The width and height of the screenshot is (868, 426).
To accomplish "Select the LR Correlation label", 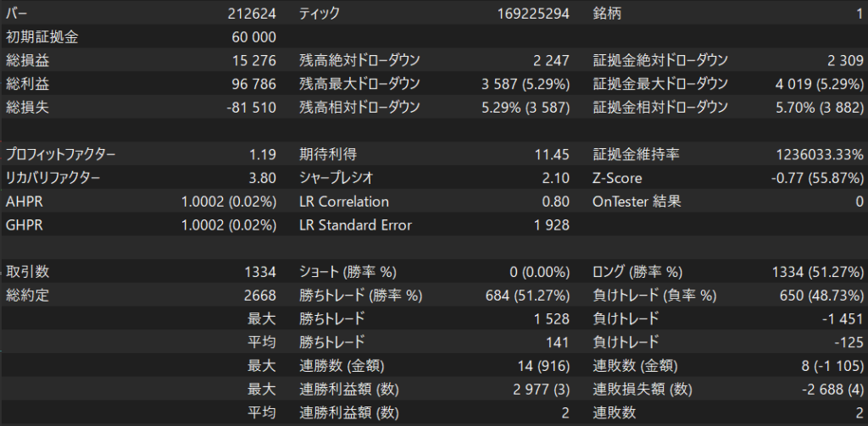I will click(x=344, y=202).
